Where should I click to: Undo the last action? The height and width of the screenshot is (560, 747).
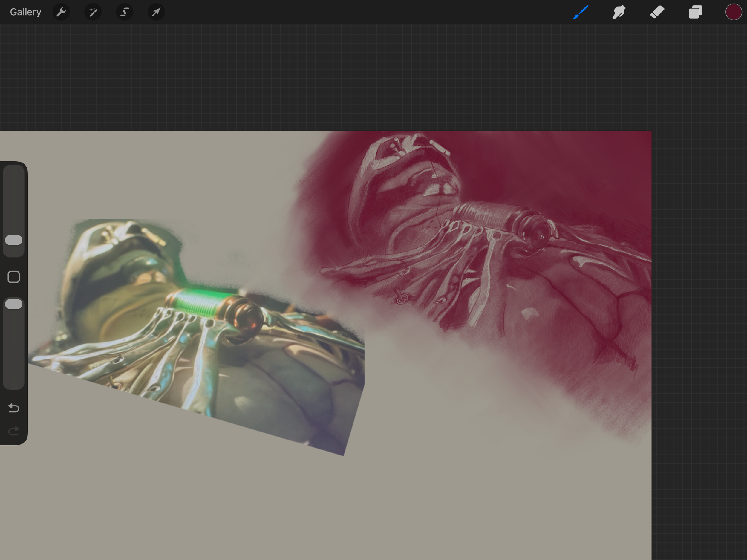pos(14,408)
